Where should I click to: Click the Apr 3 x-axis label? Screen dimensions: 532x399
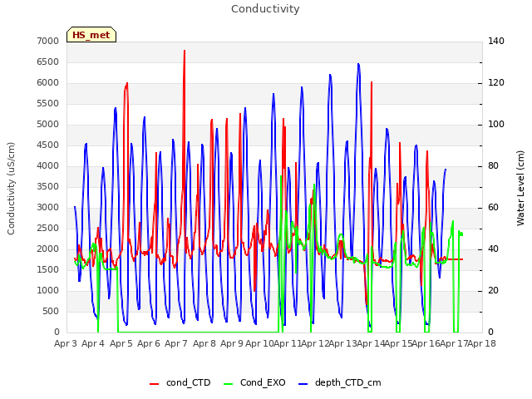click(x=66, y=343)
